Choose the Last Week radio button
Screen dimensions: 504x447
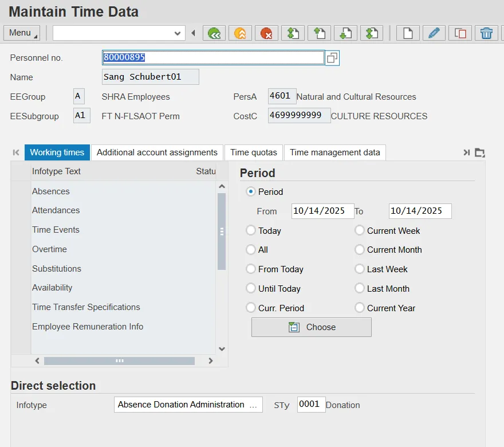[360, 269]
